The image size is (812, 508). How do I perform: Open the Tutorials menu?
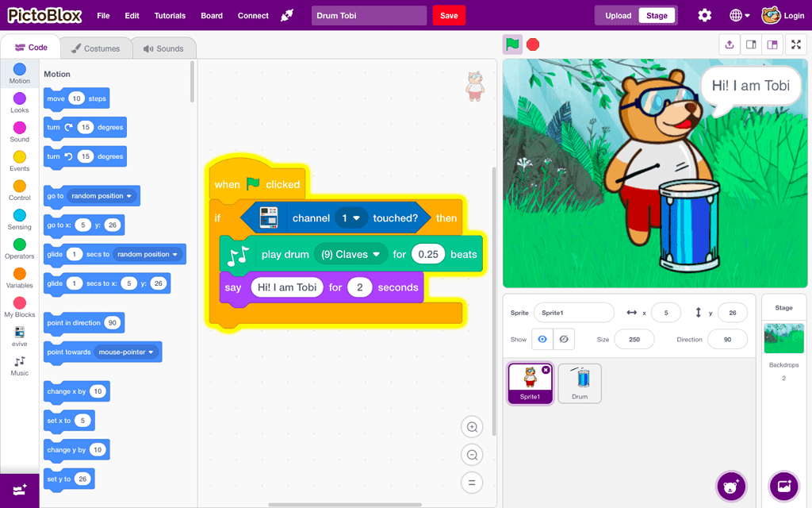pos(170,16)
